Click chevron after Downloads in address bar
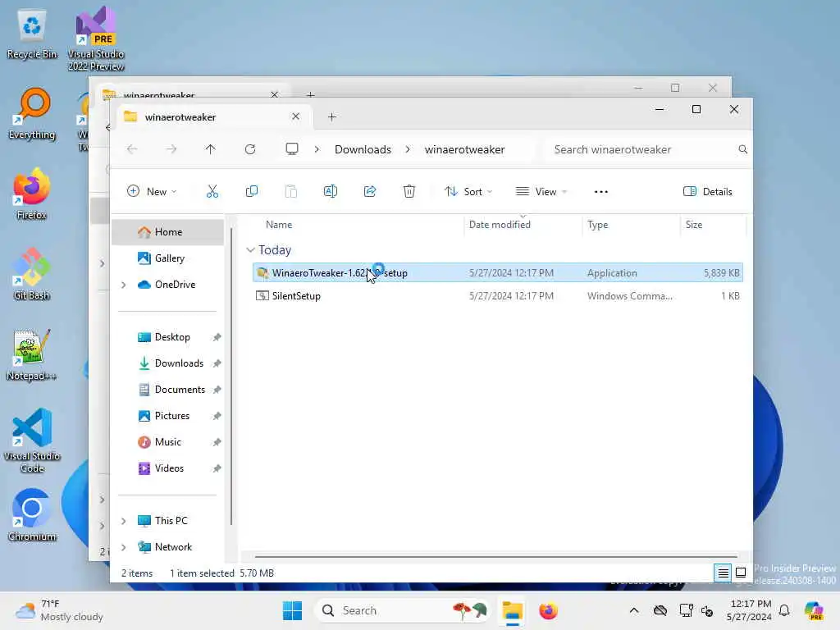840x630 pixels. tap(409, 149)
